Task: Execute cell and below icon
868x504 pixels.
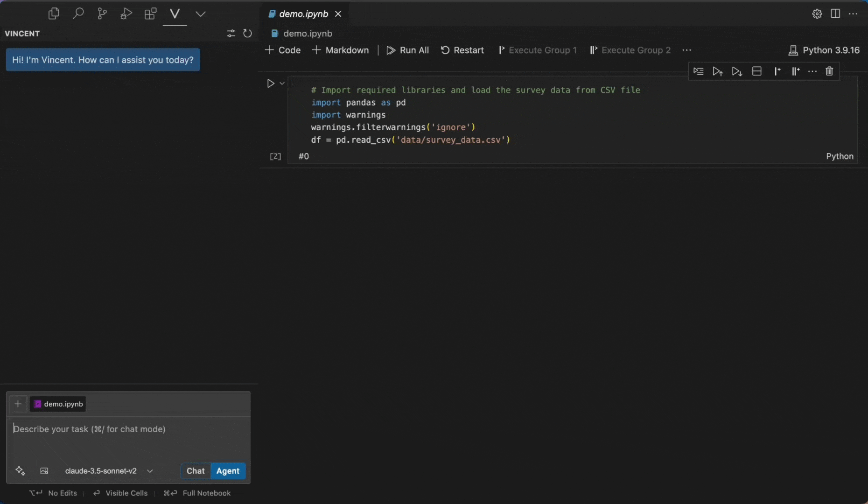Action: (x=737, y=71)
